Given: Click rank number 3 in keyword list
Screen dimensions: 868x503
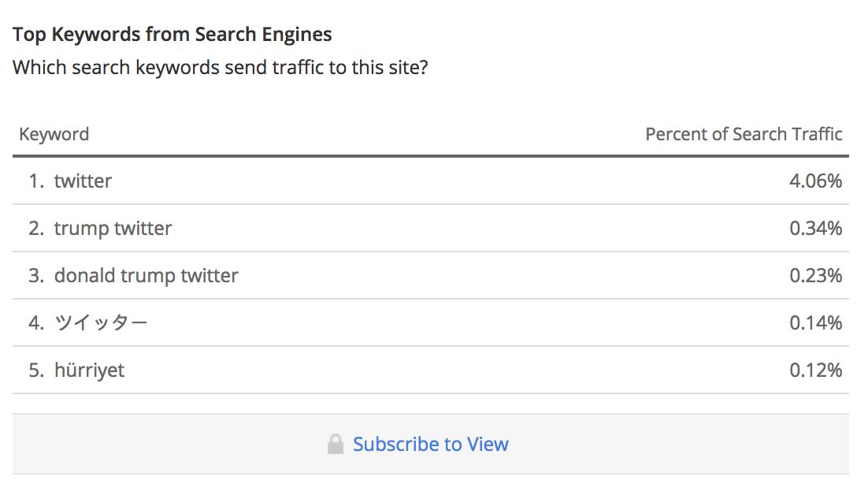Looking at the screenshot, I should pyautogui.click(x=35, y=276).
